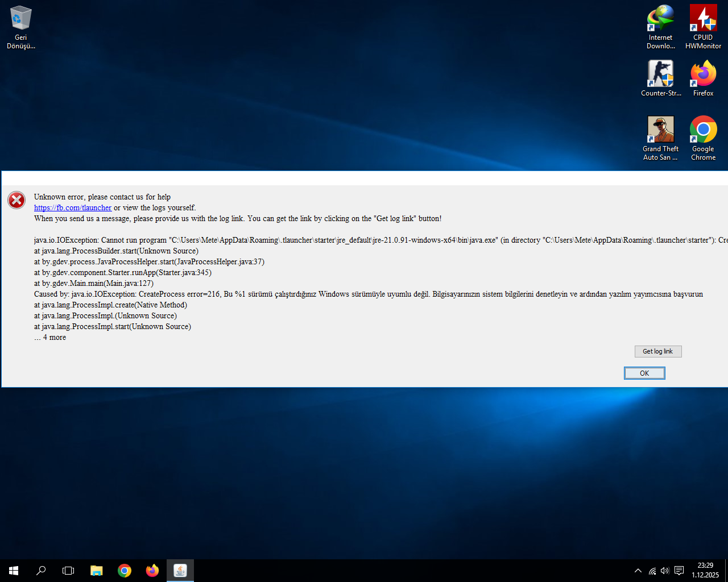This screenshot has height=582, width=728.
Task: Open File Explorer from the taskbar
Action: tap(97, 571)
